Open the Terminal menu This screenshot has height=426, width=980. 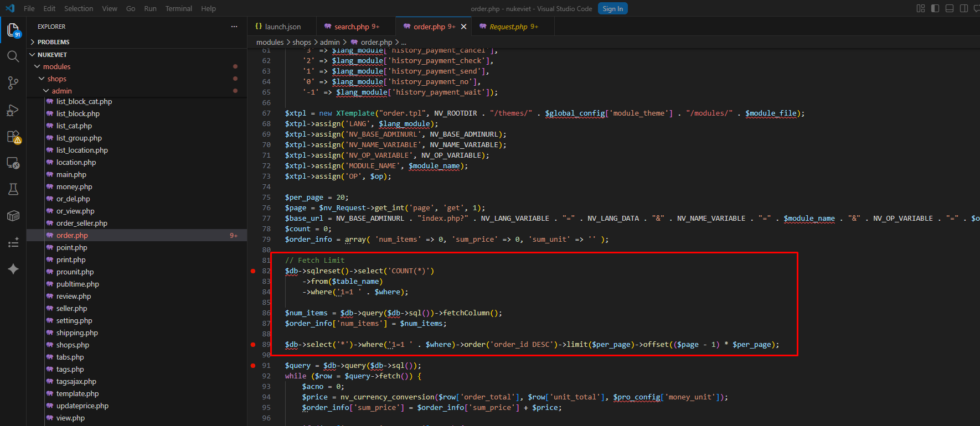click(178, 8)
